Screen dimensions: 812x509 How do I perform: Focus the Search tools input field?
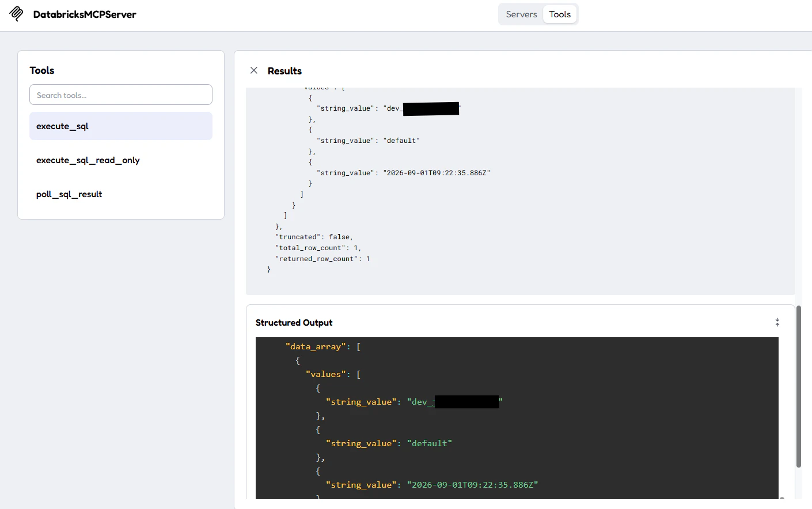(121, 95)
